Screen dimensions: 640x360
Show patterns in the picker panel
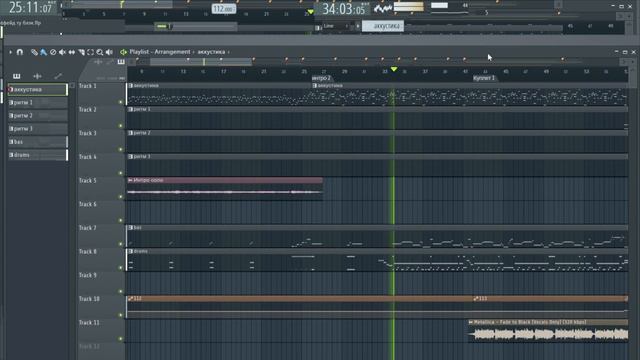pyautogui.click(x=16, y=76)
